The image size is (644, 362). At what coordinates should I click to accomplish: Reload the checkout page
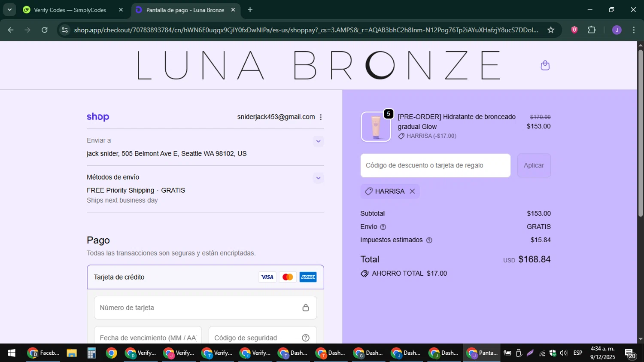point(45,30)
